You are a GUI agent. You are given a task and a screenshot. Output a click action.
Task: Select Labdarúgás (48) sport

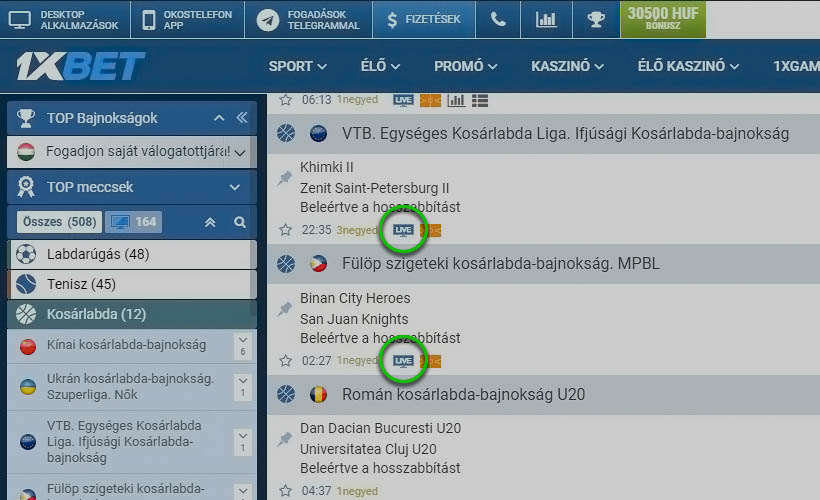(130, 254)
